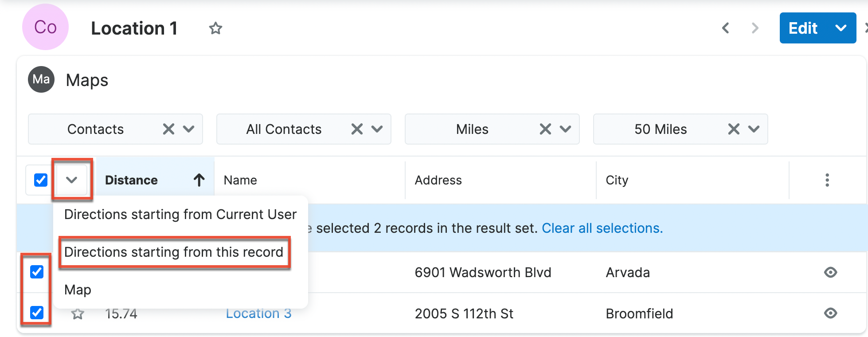Go to next record with right chevron

(755, 28)
